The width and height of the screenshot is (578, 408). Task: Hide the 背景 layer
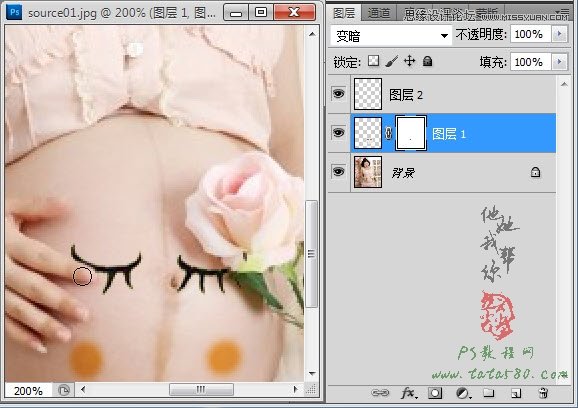click(x=338, y=171)
